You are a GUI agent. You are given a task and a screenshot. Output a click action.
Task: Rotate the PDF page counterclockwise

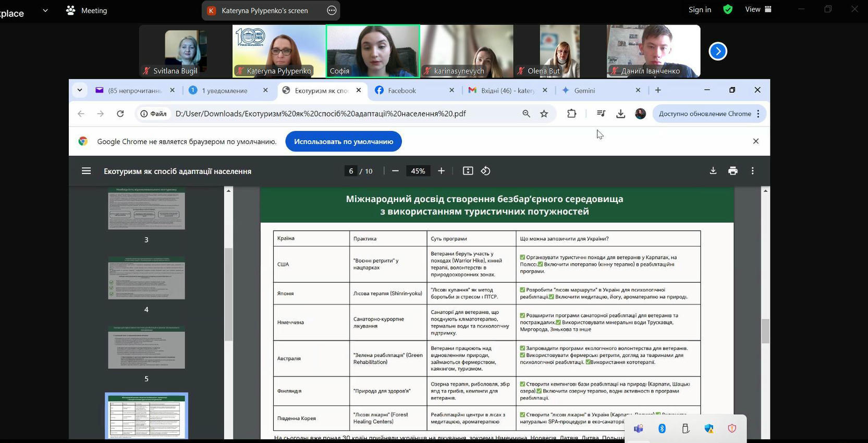[485, 171]
